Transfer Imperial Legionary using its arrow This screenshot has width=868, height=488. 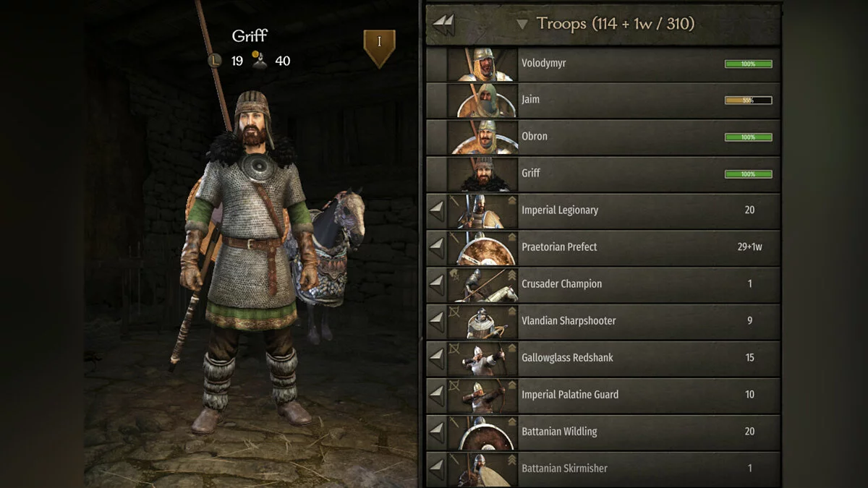pyautogui.click(x=437, y=210)
